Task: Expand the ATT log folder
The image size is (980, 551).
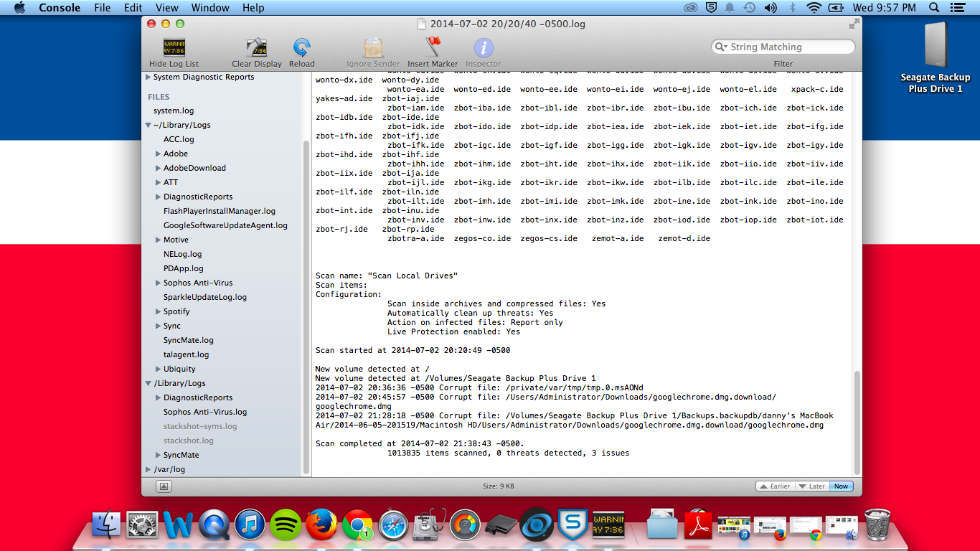Action: [x=158, y=182]
